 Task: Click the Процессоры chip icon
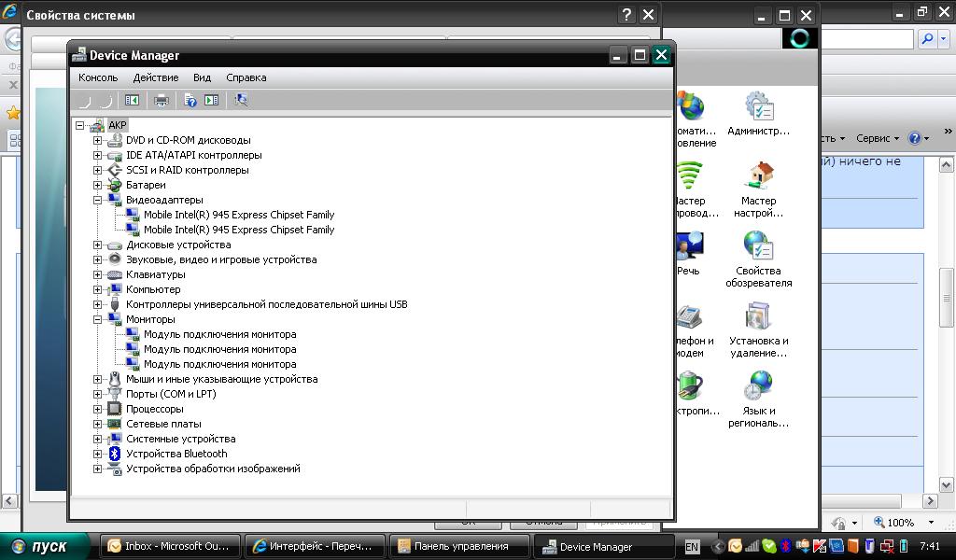tap(115, 409)
